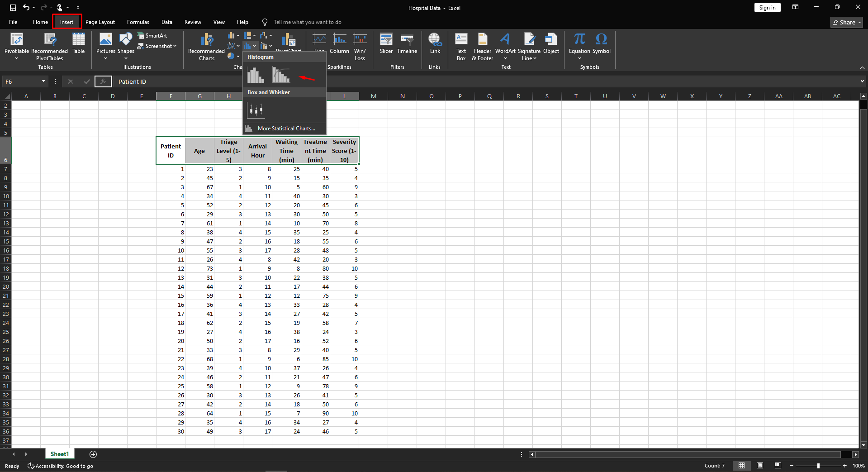The height and width of the screenshot is (472, 868).
Task: Expand the formula bar
Action: click(862, 81)
